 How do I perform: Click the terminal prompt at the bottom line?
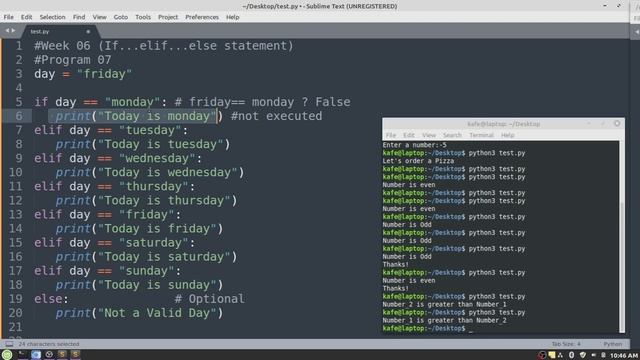click(x=424, y=329)
